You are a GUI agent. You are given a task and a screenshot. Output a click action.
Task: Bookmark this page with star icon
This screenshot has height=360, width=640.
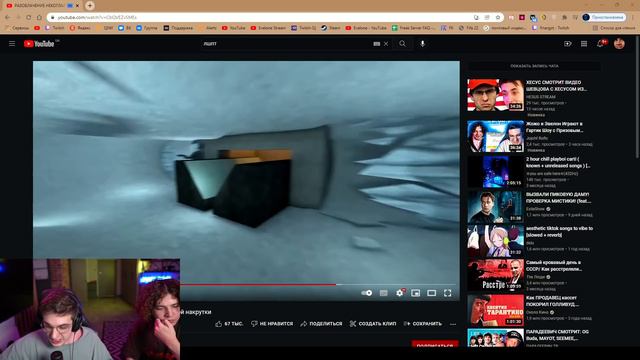498,17
